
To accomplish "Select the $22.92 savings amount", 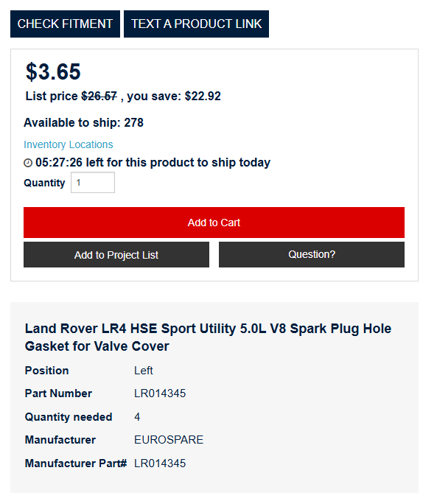I will tap(203, 96).
